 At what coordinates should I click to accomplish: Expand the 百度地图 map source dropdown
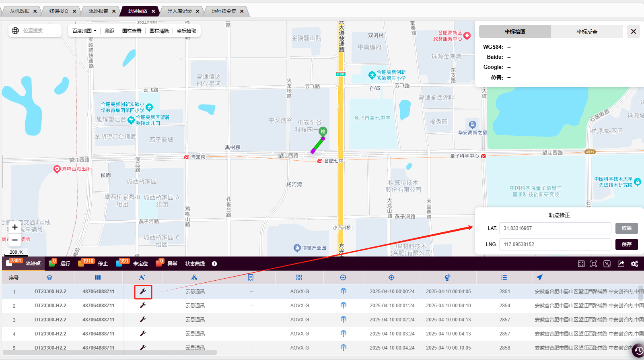pyautogui.click(x=84, y=31)
